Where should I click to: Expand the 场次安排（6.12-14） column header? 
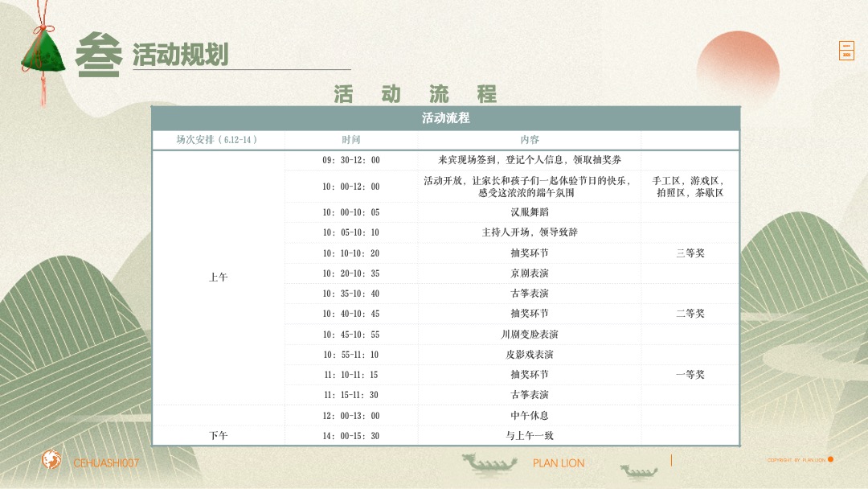(216, 138)
